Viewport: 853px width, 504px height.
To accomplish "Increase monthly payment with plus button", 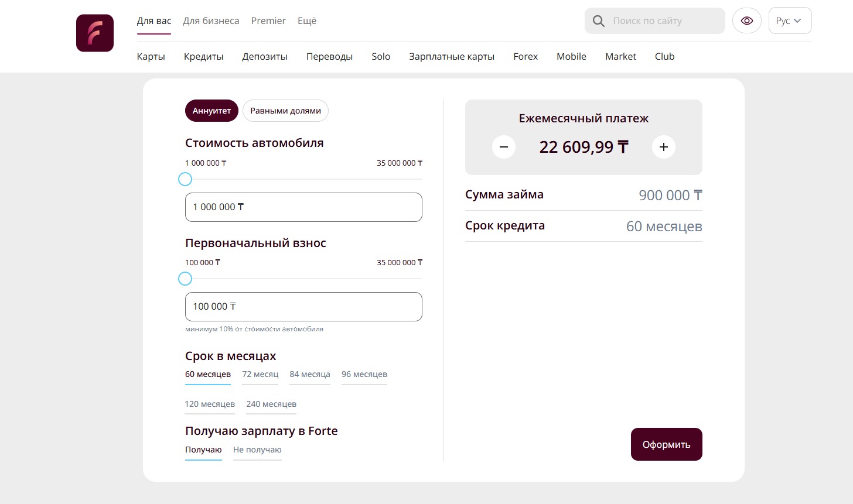I will tap(664, 147).
